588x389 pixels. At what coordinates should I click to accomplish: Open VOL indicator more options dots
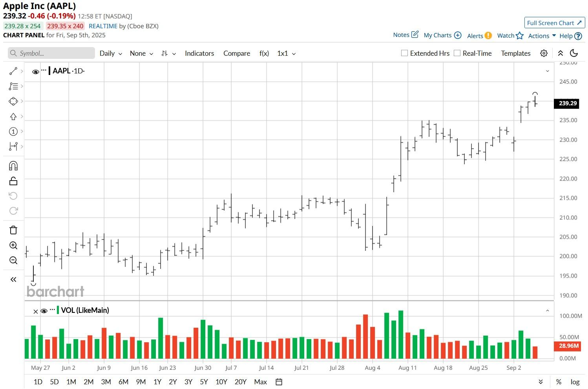[52, 310]
